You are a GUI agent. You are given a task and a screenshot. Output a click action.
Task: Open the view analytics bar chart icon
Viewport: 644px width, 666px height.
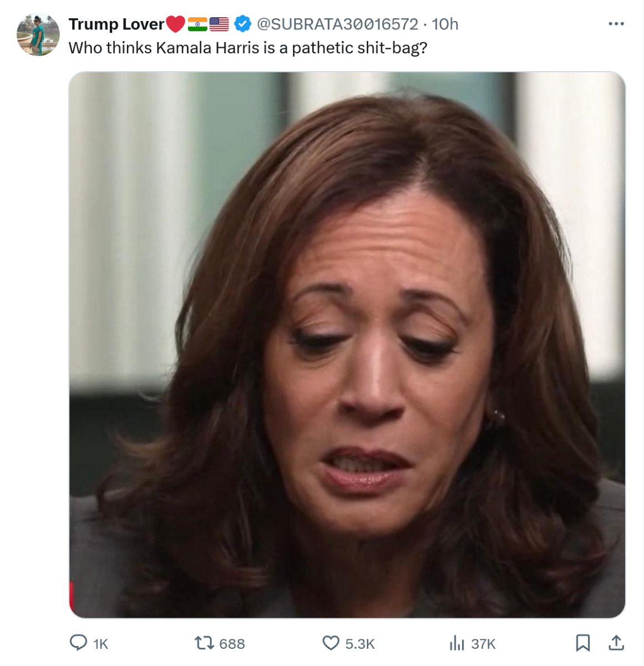457,643
